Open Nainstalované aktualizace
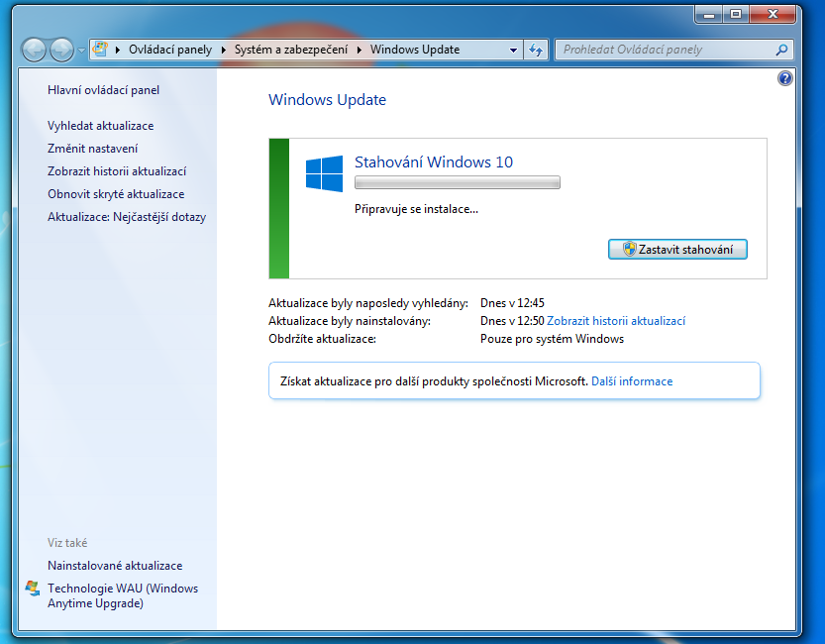This screenshot has width=825, height=644. 115,566
